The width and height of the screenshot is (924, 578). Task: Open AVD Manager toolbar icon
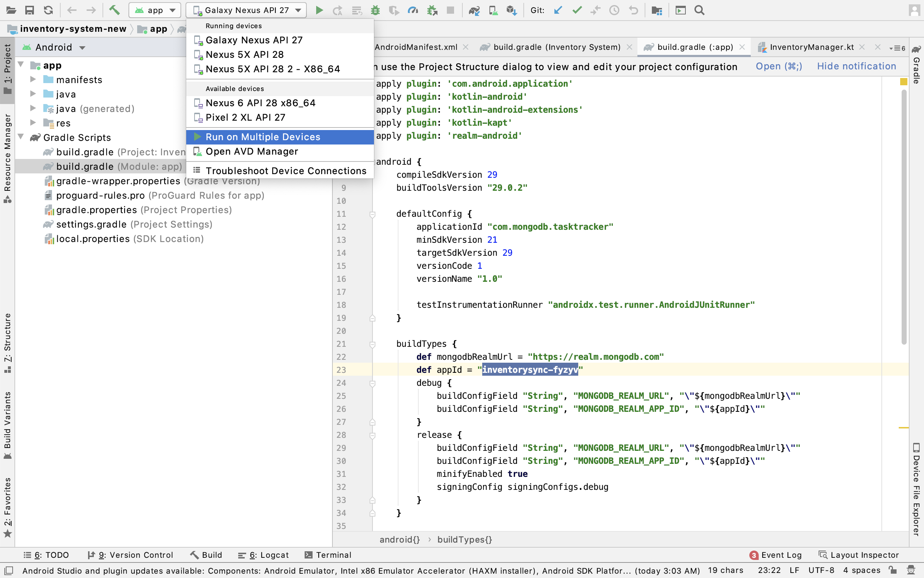click(493, 10)
